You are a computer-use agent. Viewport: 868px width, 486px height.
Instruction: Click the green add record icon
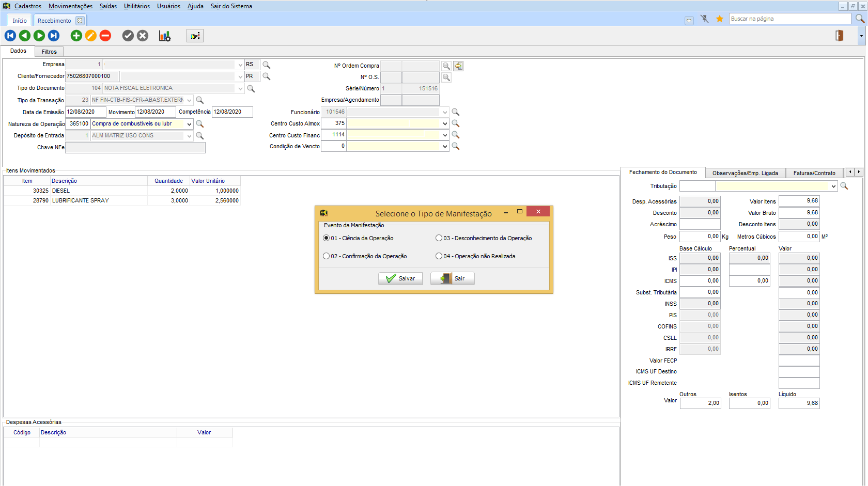point(76,36)
